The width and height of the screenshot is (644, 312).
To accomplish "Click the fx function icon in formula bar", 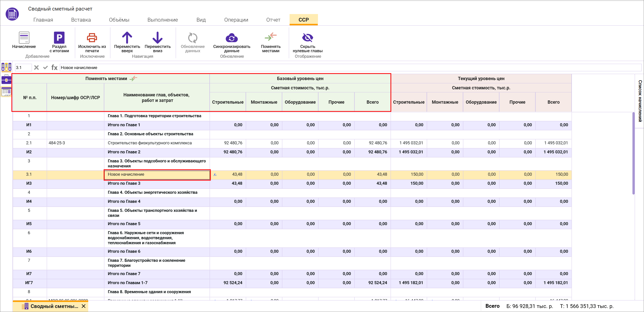I will tap(54, 68).
